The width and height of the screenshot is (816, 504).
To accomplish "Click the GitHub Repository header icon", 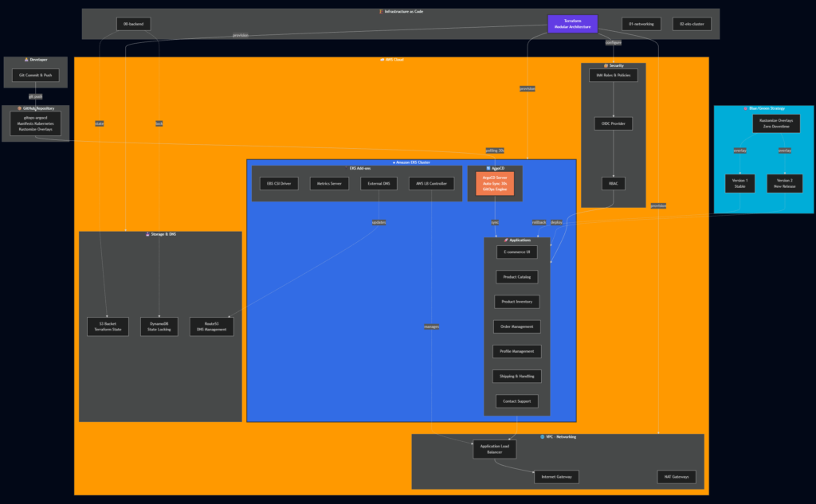I will click(19, 107).
